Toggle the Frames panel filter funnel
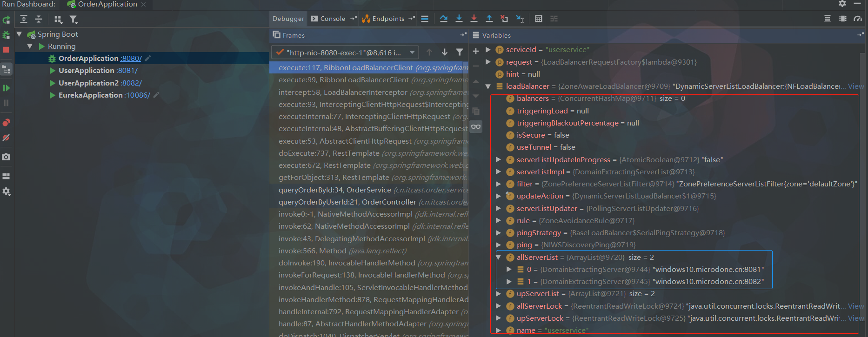 point(460,52)
